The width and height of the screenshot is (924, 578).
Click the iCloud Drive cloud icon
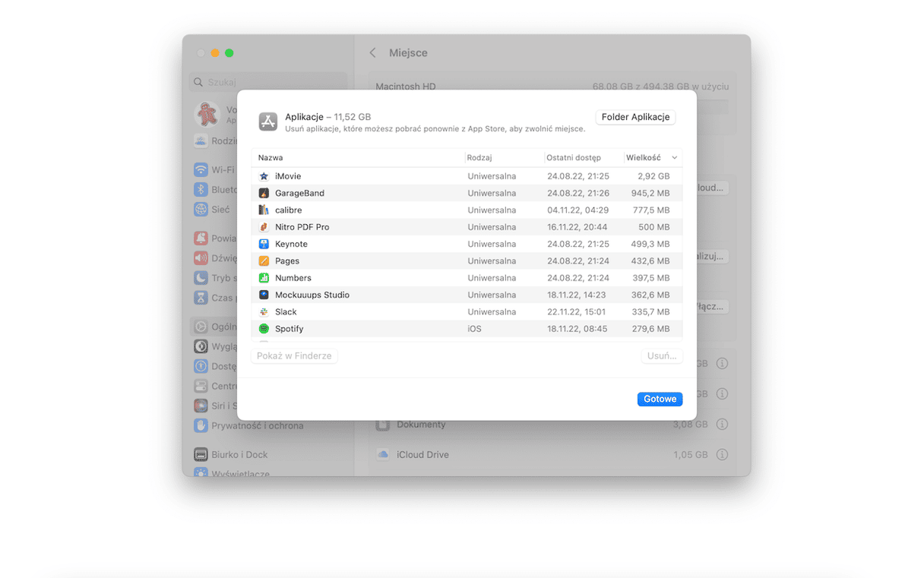tap(383, 454)
